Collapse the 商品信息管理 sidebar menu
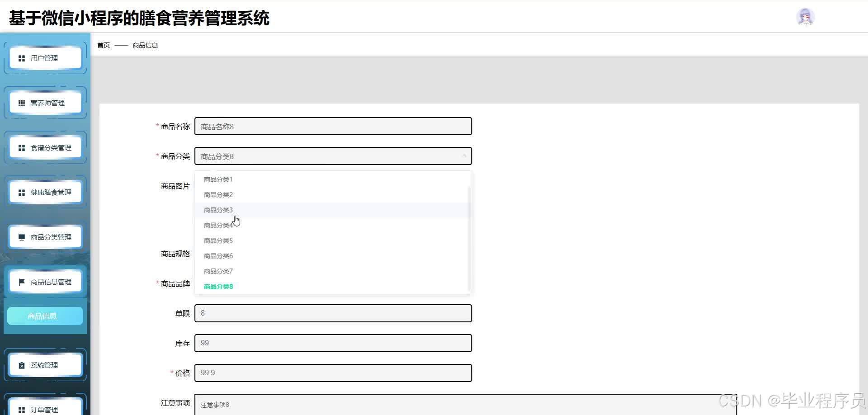The width and height of the screenshot is (868, 415). click(45, 282)
